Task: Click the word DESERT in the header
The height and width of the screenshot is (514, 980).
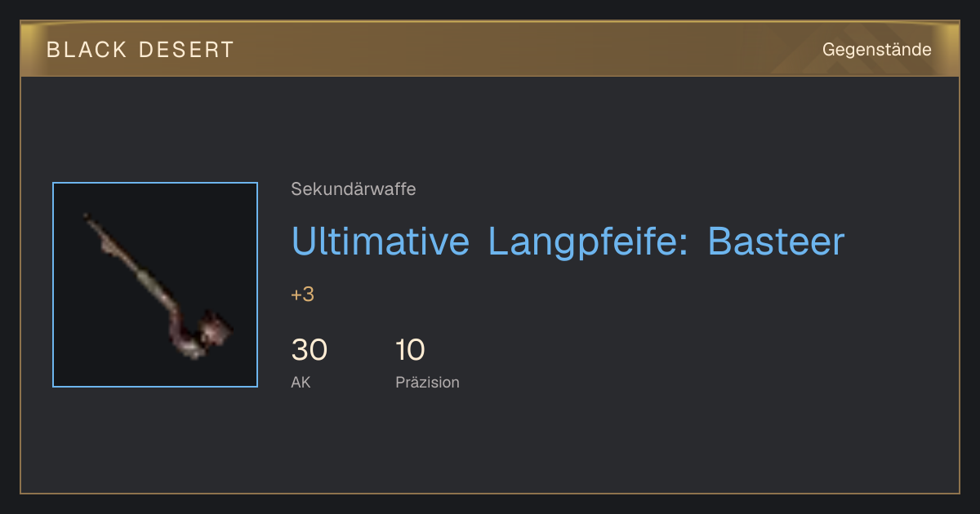Action: pos(187,50)
